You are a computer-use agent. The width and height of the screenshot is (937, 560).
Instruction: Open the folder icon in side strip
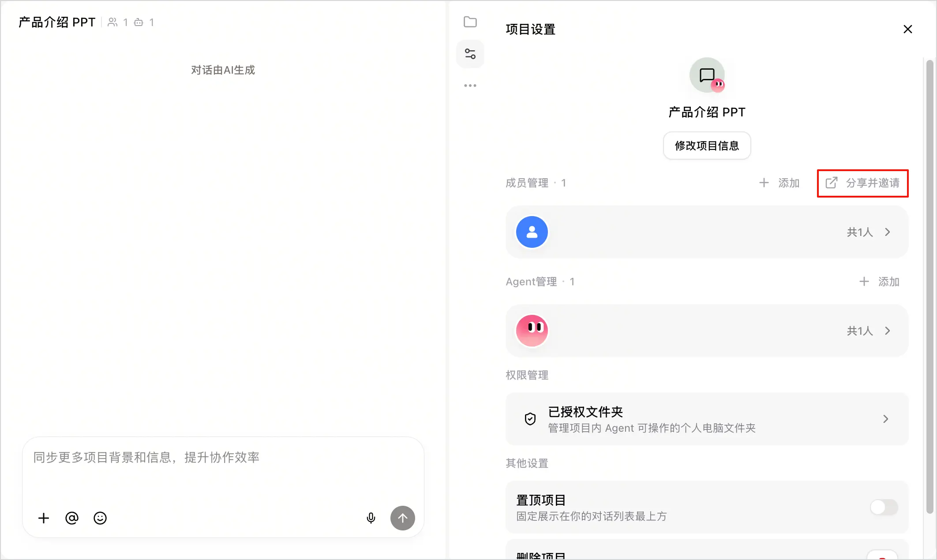(x=470, y=22)
